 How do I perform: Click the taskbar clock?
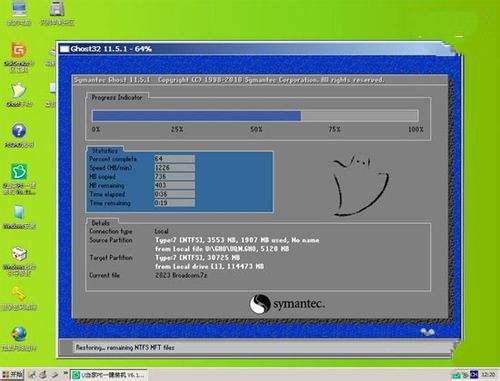pyautogui.click(x=488, y=375)
